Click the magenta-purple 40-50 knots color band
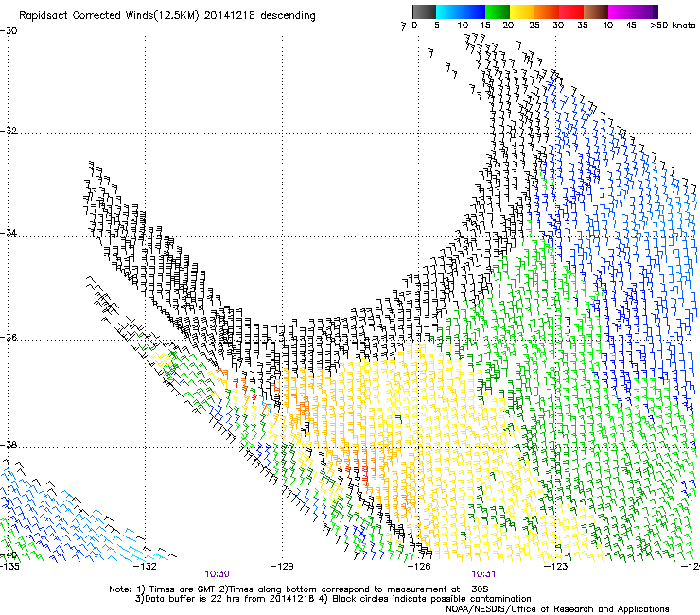Viewport: 700px width, 615px height. coord(633,11)
